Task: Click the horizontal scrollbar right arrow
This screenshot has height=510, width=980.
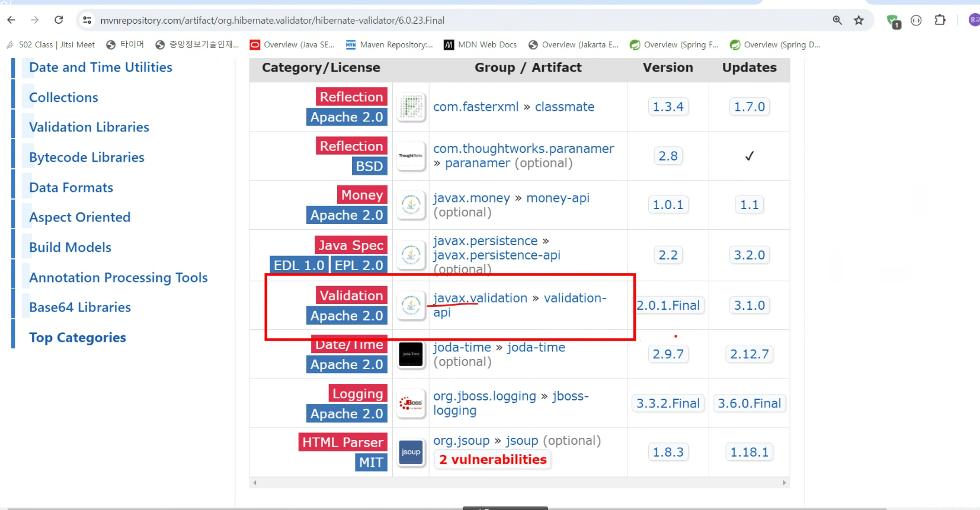Action: click(784, 483)
